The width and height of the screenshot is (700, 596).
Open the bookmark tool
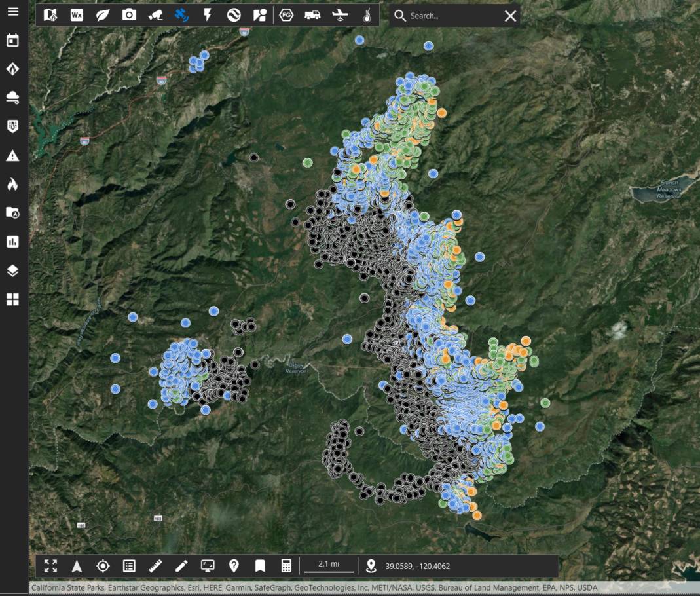(260, 566)
